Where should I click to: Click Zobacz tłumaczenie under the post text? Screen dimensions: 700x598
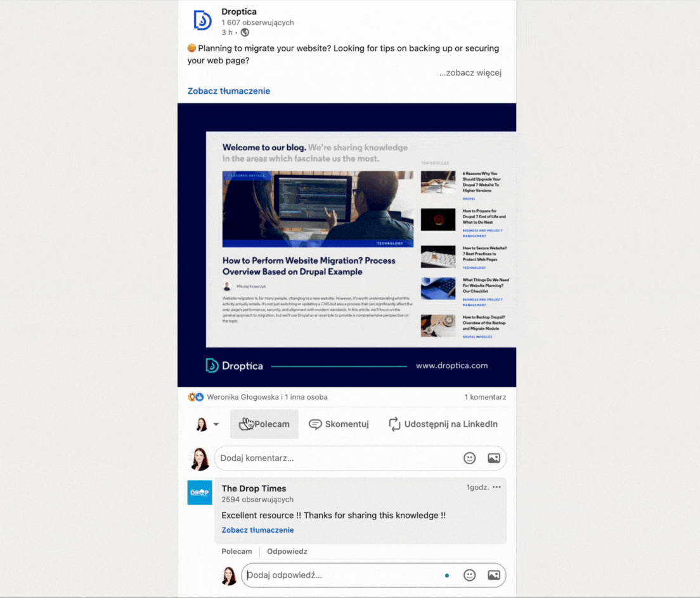tap(228, 91)
